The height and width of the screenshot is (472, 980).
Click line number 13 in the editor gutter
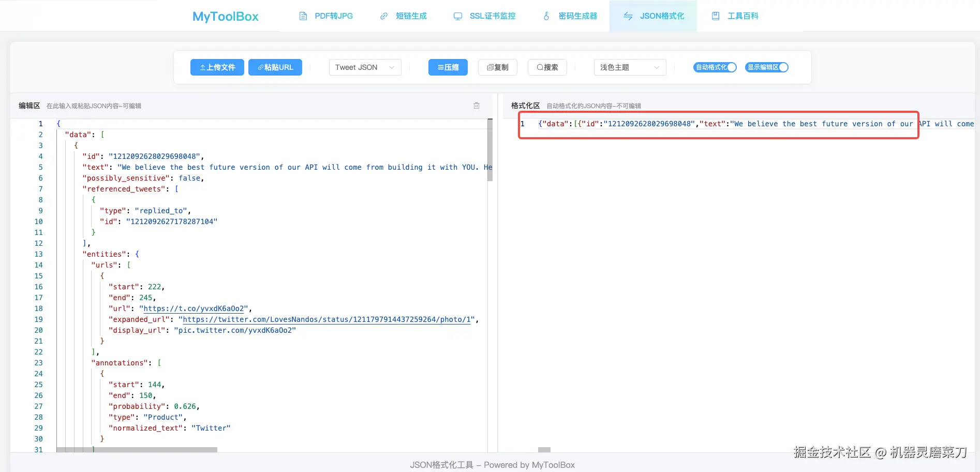(x=39, y=254)
